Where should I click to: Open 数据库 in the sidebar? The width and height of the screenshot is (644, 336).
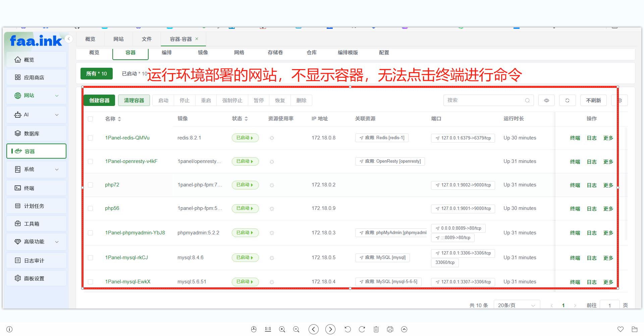[x=36, y=133]
